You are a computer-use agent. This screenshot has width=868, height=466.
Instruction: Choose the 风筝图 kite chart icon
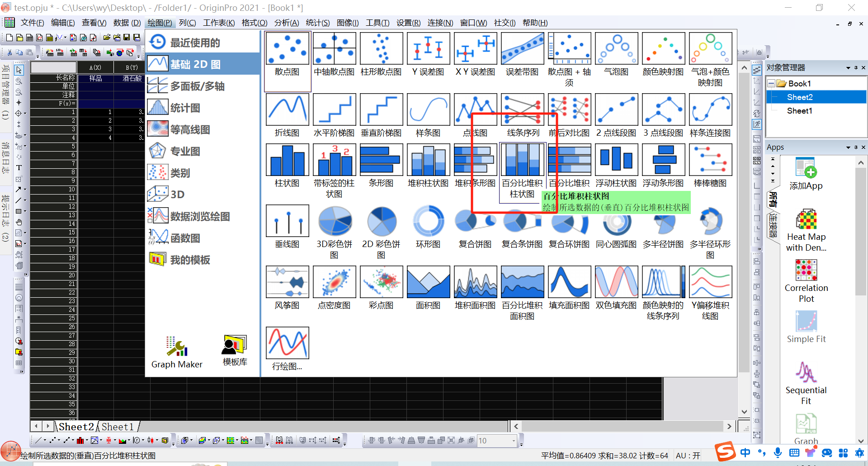click(288, 282)
